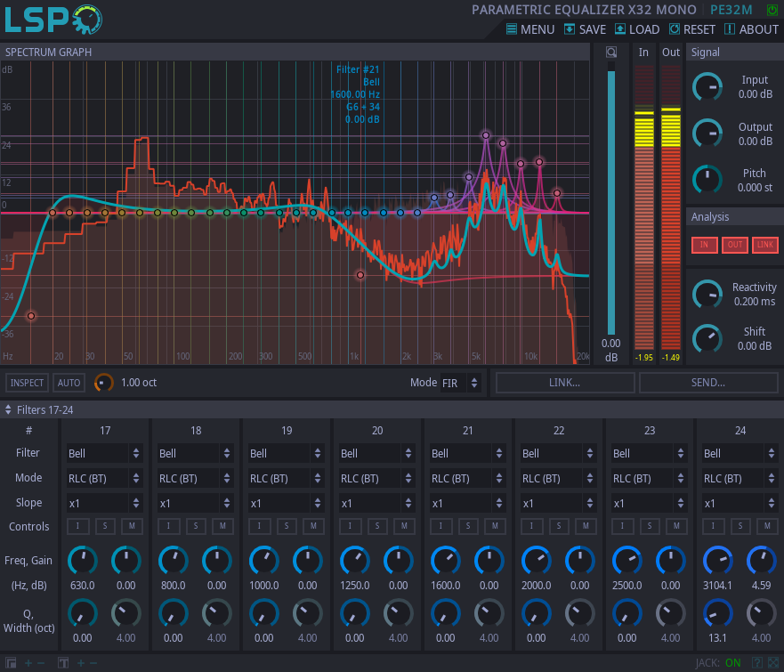Click the font scaling T icon
784x672 pixels.
(x=63, y=663)
